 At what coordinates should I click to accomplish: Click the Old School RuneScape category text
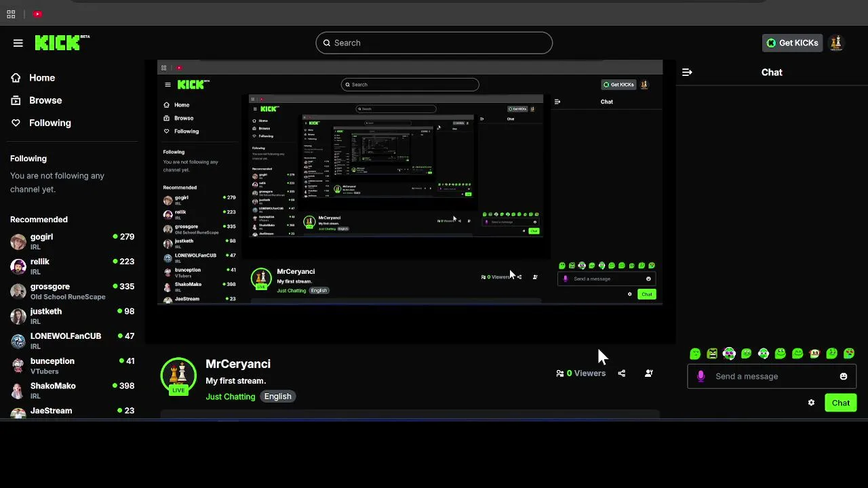(68, 297)
